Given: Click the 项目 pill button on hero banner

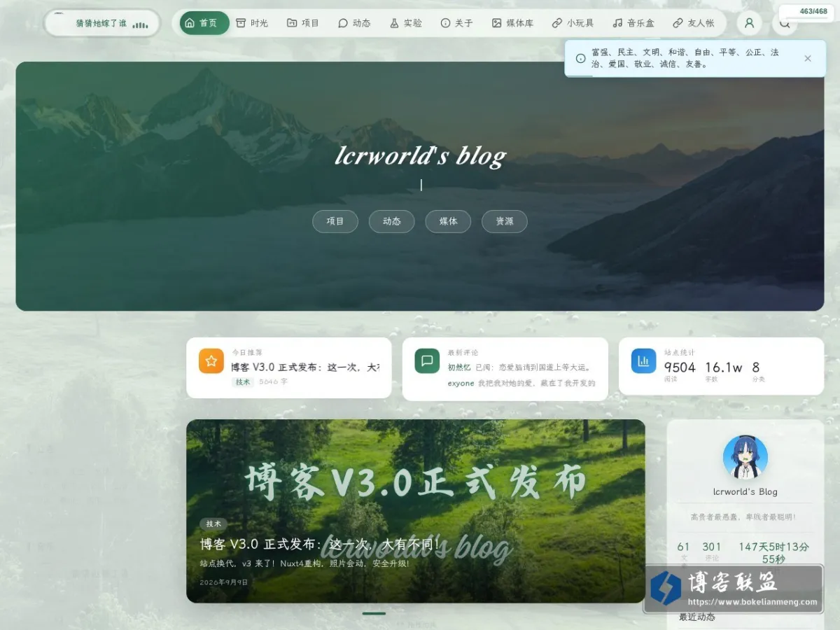Looking at the screenshot, I should (335, 221).
